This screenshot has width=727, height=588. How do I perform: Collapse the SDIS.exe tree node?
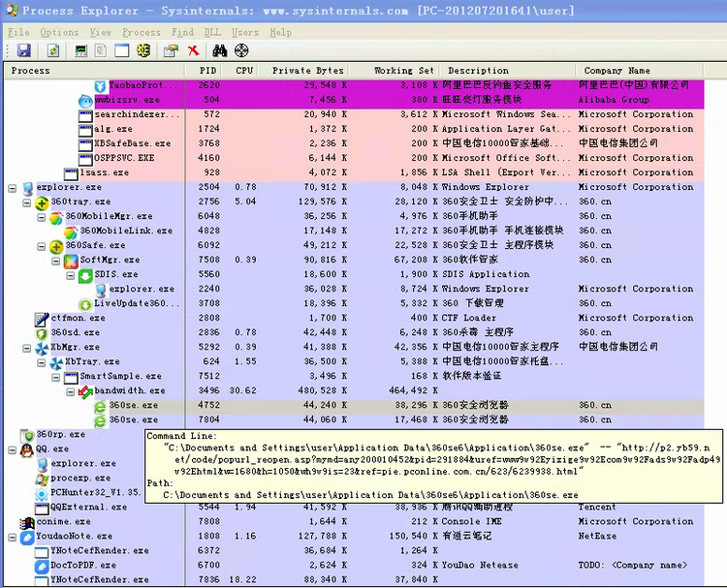(71, 275)
